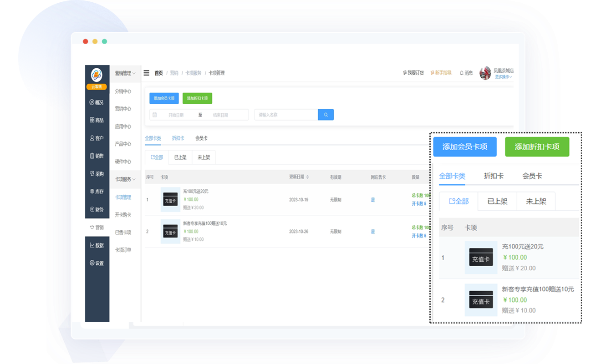This screenshot has height=364, width=601.
Task: Collapse the 营销管理 menu header
Action: [x=125, y=73]
